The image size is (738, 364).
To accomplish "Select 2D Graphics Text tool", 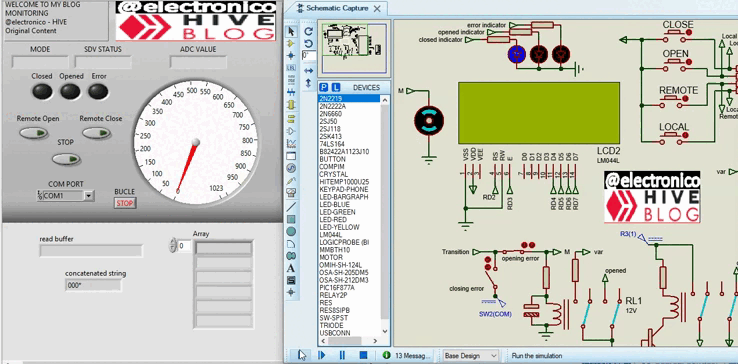I will (x=291, y=268).
